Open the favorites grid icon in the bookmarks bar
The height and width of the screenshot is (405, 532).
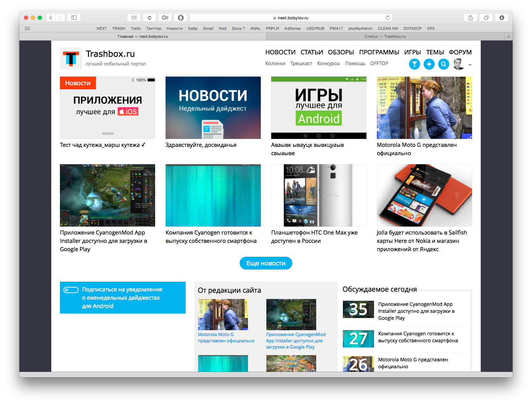click(27, 28)
